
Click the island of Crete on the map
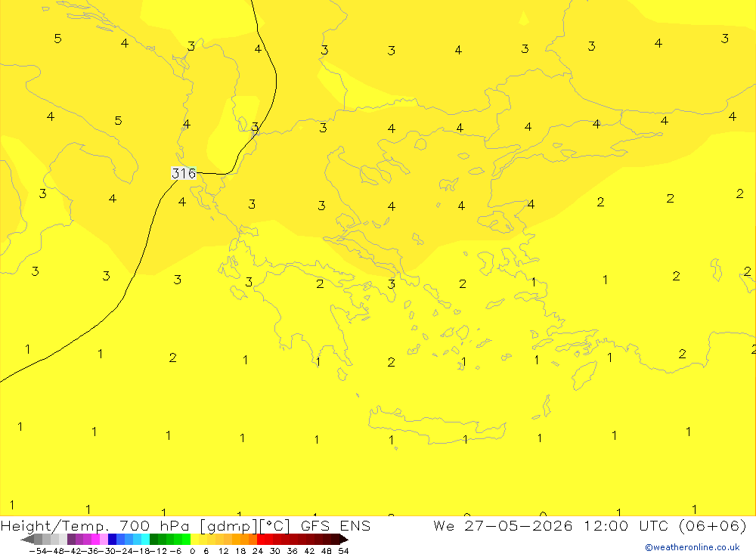pos(436,426)
